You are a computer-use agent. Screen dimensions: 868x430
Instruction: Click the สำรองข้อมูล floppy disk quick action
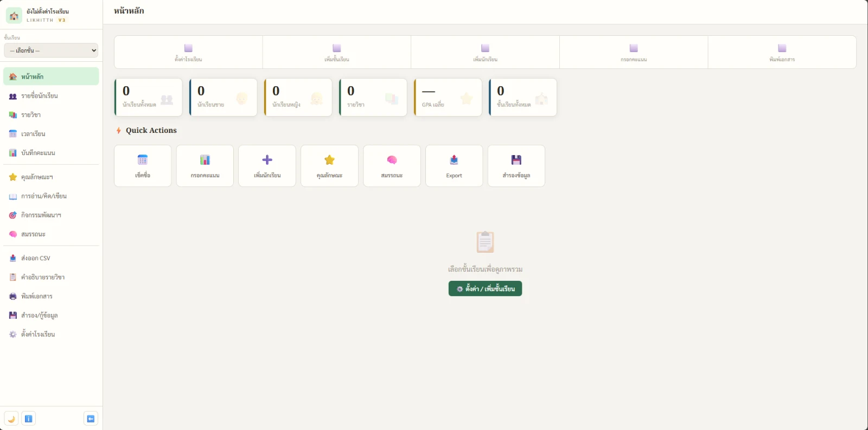(516, 166)
